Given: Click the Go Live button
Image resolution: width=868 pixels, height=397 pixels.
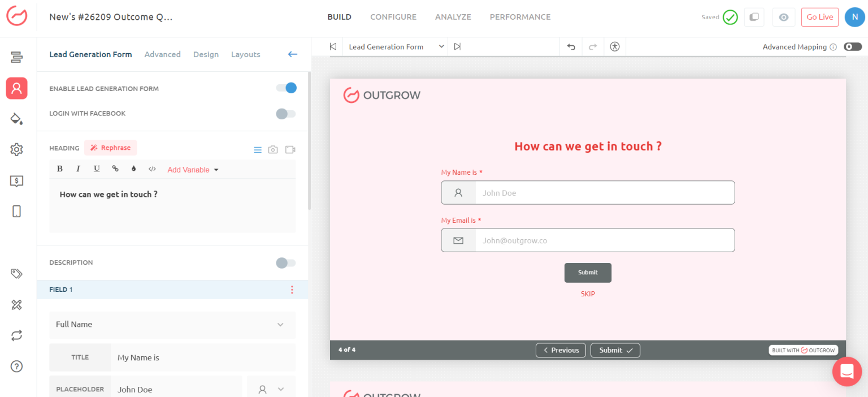Looking at the screenshot, I should click(x=819, y=17).
